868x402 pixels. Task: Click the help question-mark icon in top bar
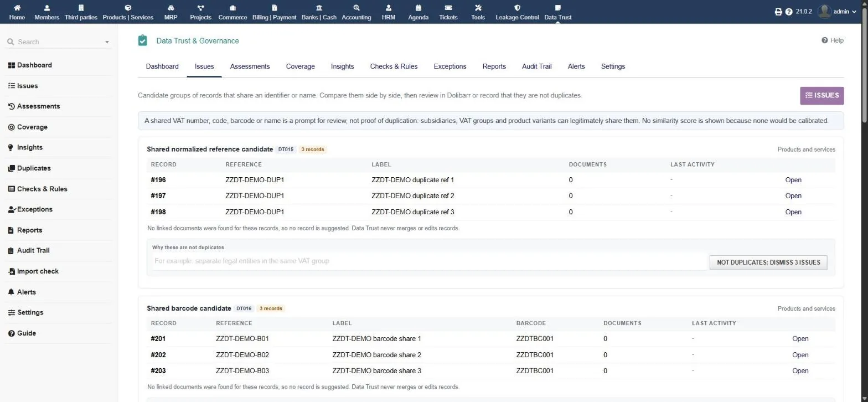tap(789, 12)
